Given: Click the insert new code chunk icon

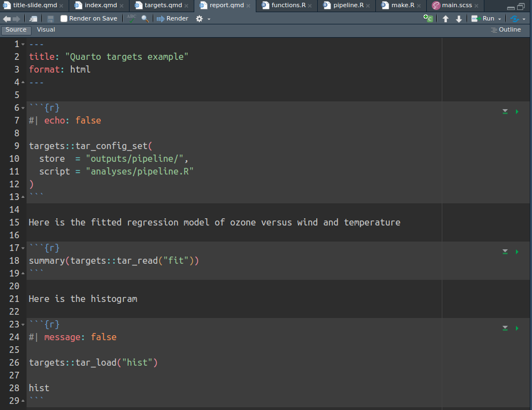Looking at the screenshot, I should tap(428, 18).
